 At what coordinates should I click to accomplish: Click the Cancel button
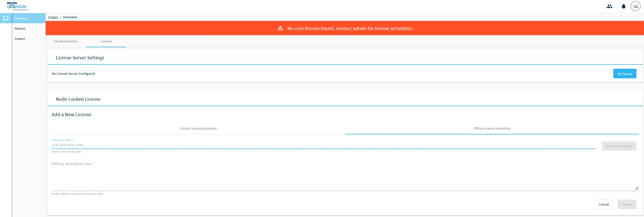(x=604, y=204)
